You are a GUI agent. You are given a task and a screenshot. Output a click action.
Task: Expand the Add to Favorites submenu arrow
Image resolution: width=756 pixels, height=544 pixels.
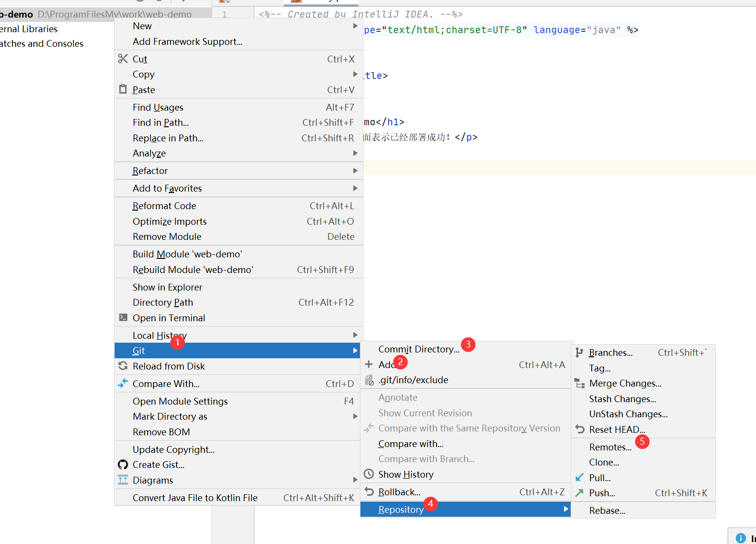tap(355, 188)
